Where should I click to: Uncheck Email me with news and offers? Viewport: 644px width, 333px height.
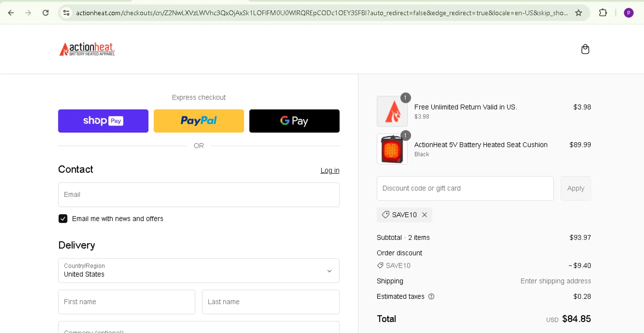[x=63, y=219]
